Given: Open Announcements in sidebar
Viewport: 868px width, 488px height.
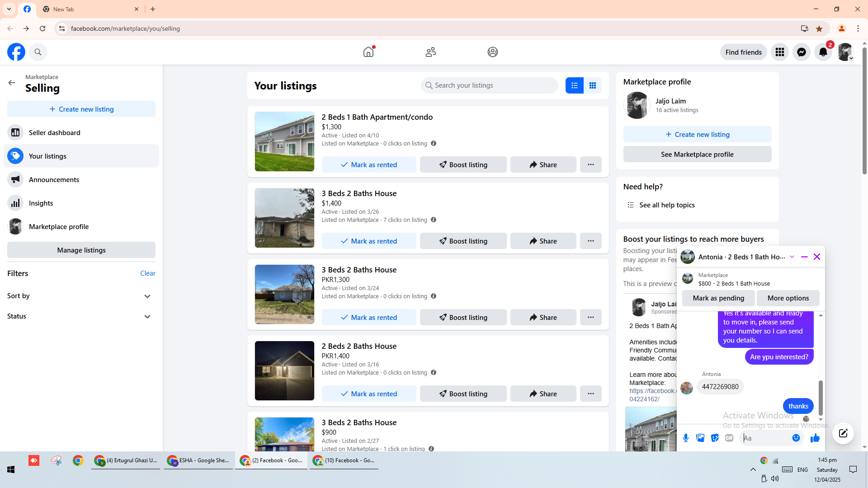Looking at the screenshot, I should [81, 179].
